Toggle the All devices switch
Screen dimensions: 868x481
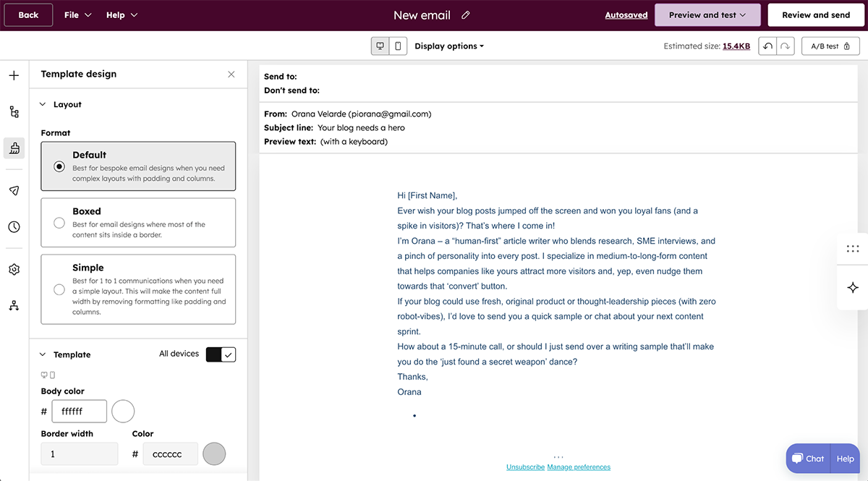pyautogui.click(x=221, y=354)
